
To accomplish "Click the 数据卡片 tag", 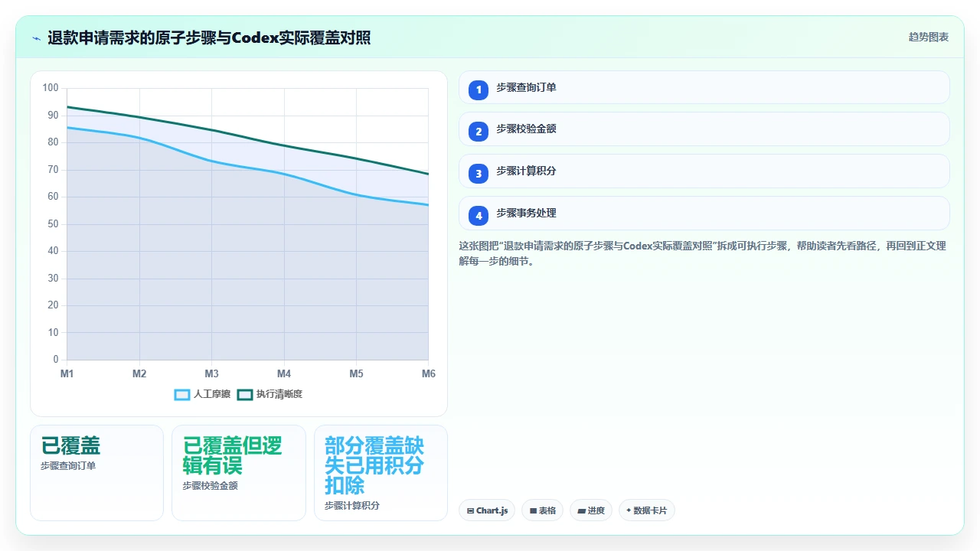I will pos(646,510).
